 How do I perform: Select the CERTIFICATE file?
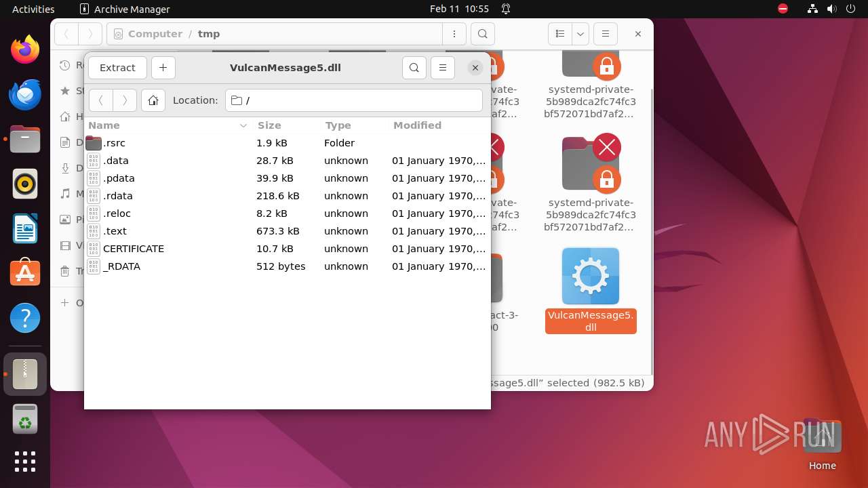coord(287,249)
